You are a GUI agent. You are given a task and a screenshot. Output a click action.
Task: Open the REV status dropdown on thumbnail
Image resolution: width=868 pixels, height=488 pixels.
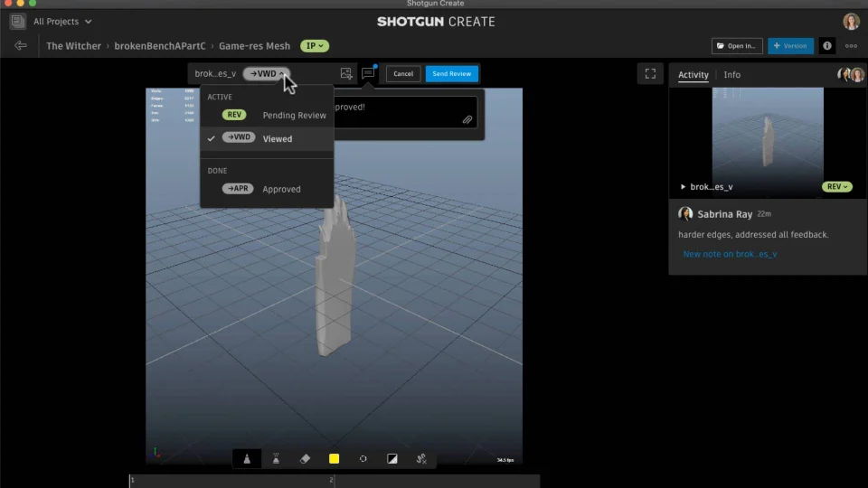tap(836, 187)
